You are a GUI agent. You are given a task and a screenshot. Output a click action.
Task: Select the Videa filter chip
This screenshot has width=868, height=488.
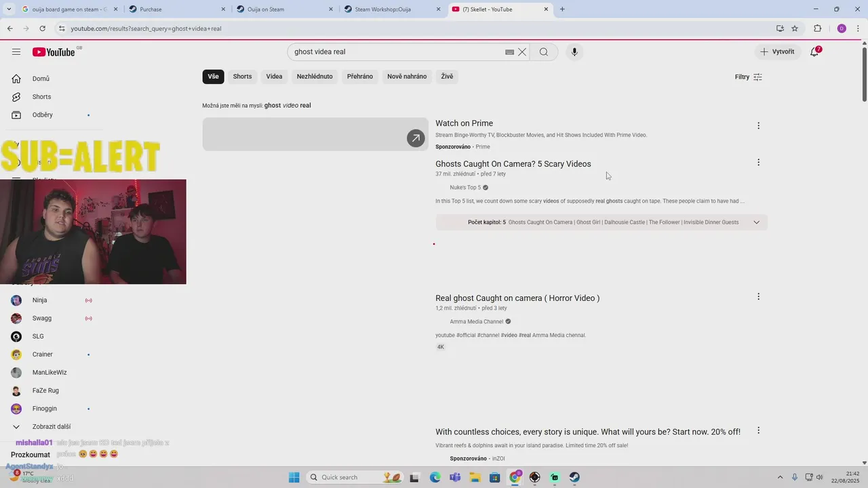coord(274,77)
